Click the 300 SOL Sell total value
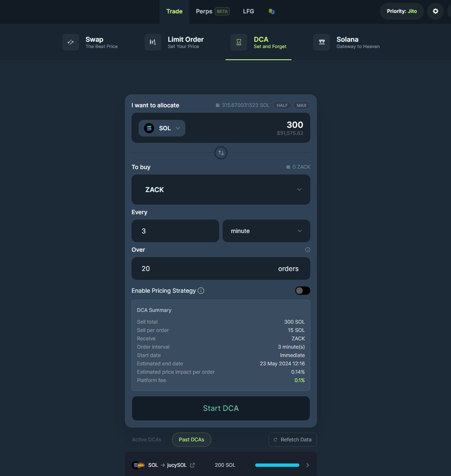The image size is (451, 476). coord(294,322)
